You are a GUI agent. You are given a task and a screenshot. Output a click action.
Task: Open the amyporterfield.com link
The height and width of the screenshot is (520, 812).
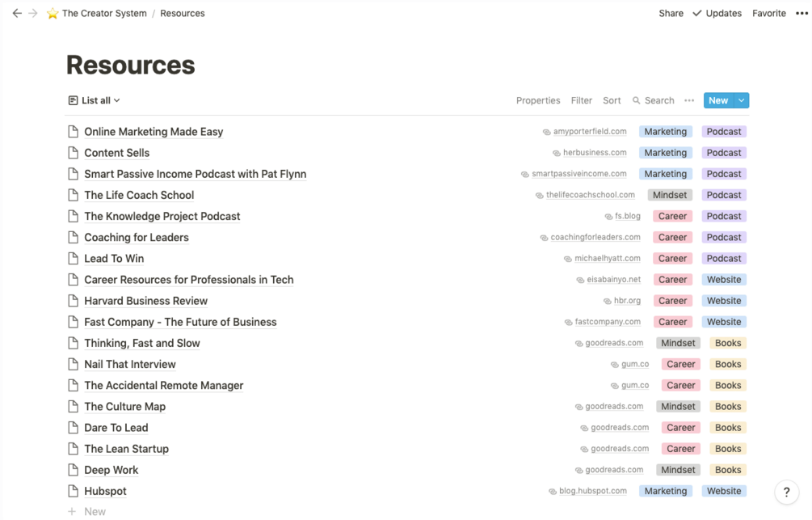pos(590,132)
